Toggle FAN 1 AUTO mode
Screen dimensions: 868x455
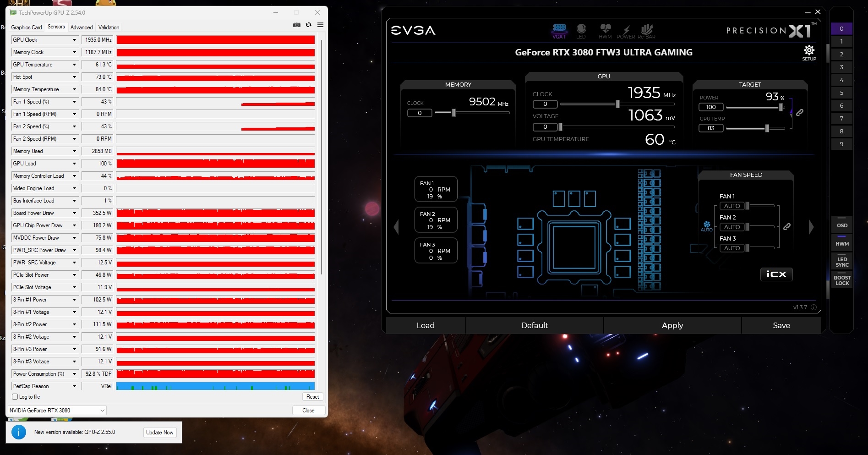(732, 206)
